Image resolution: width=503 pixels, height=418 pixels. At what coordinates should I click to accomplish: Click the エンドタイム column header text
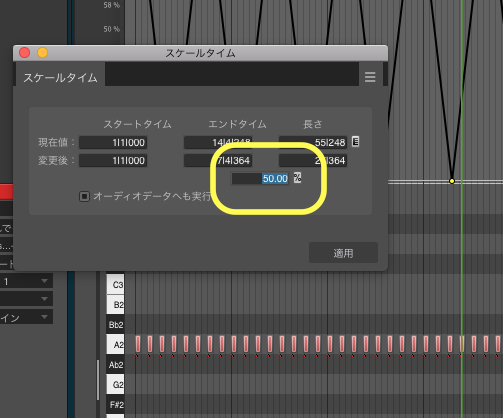(x=237, y=124)
